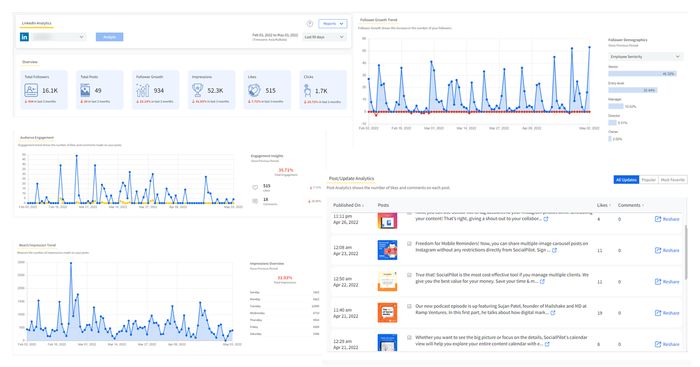Screen dimensions: 700x367
Task: Click reshare icon for 12:29 am Apr 21 post
Action: coord(658,344)
